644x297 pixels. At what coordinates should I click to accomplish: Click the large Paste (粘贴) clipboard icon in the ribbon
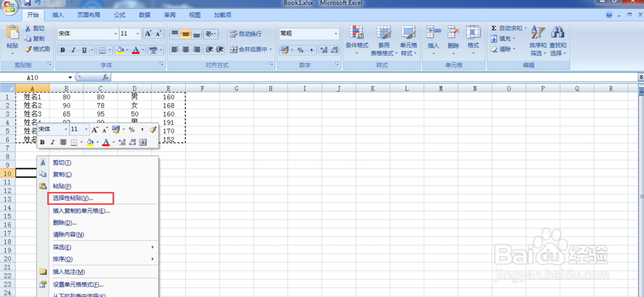point(12,33)
